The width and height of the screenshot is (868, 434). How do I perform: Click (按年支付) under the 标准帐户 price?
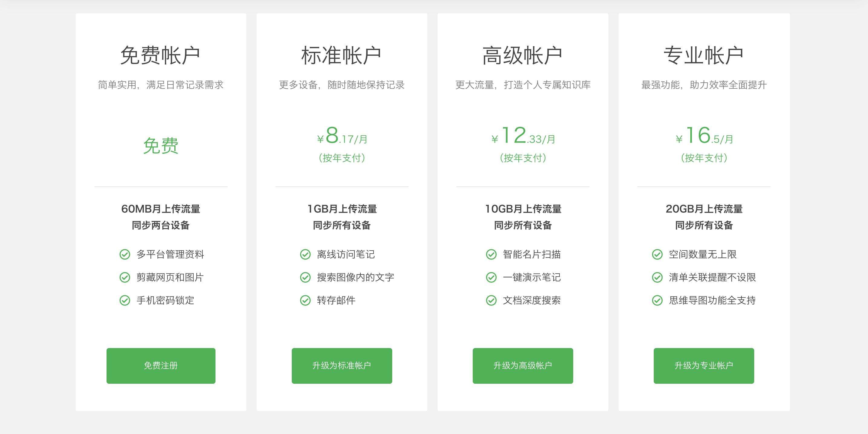pos(342,158)
